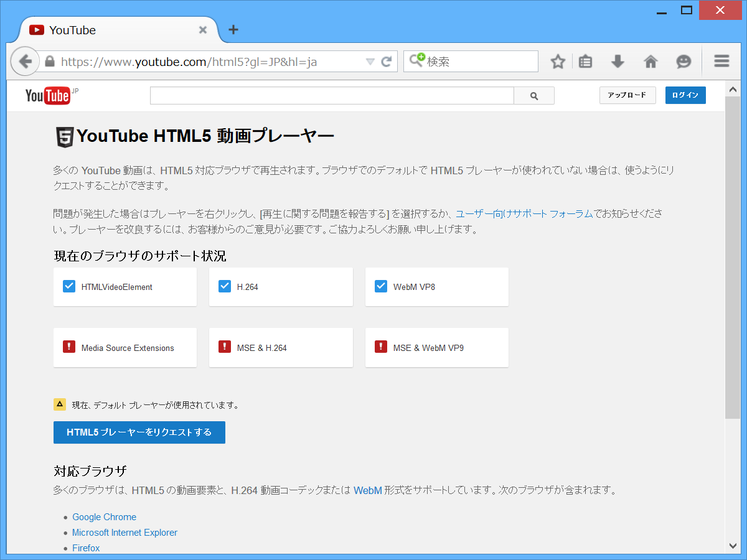This screenshot has width=747, height=560.
Task: Open the Firefox menu panel
Action: tap(721, 61)
